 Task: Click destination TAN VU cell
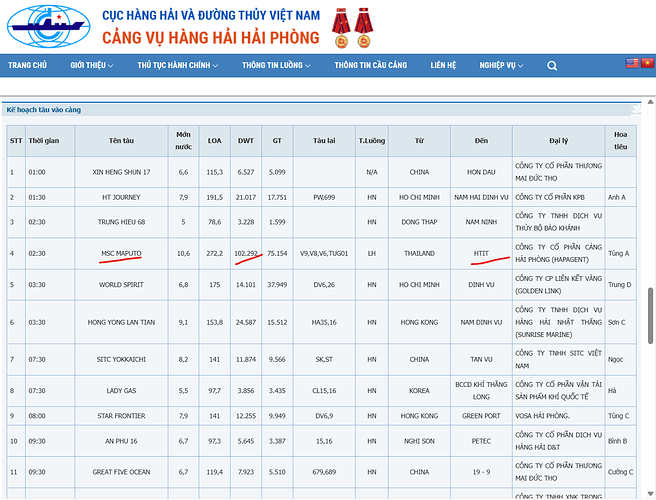pos(481,359)
